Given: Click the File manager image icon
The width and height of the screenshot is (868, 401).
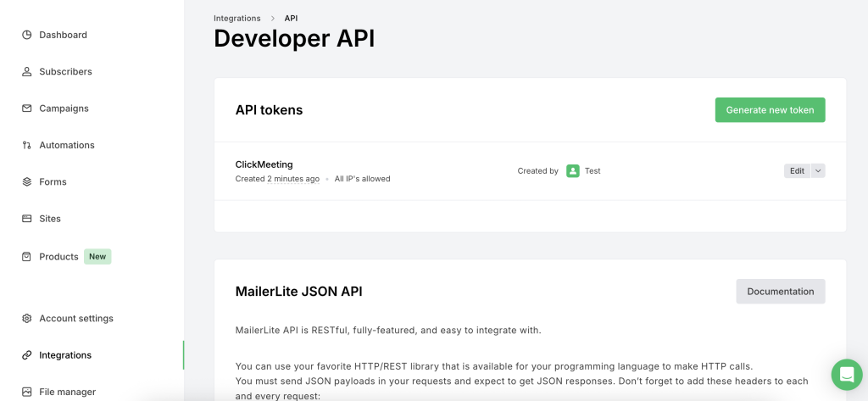Looking at the screenshot, I should pyautogui.click(x=27, y=392).
